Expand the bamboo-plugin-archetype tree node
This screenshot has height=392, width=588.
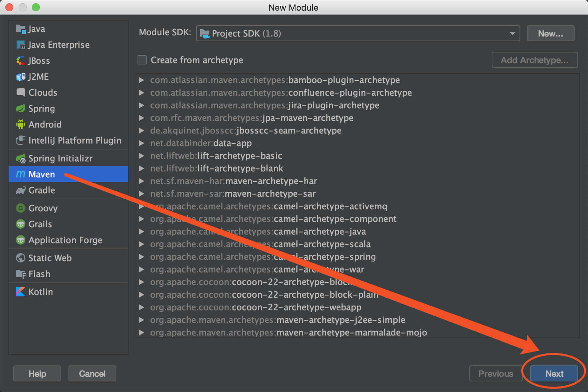tap(142, 80)
